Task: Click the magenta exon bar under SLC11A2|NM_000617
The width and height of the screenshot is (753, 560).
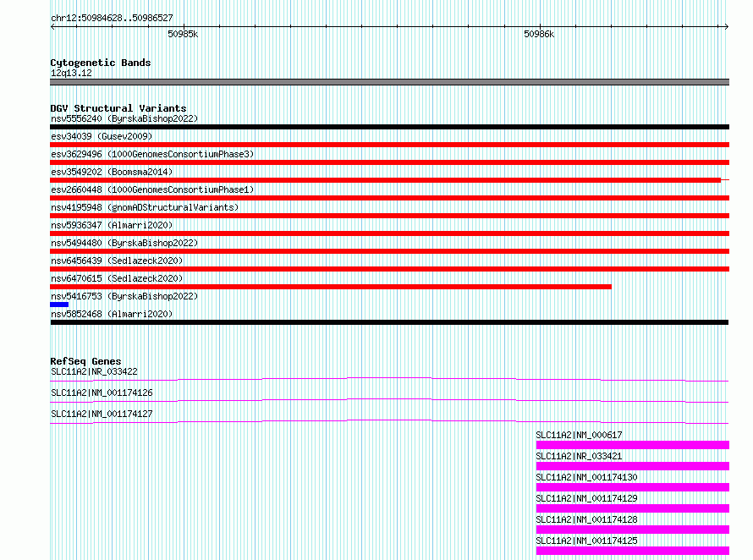Action: pos(633,445)
